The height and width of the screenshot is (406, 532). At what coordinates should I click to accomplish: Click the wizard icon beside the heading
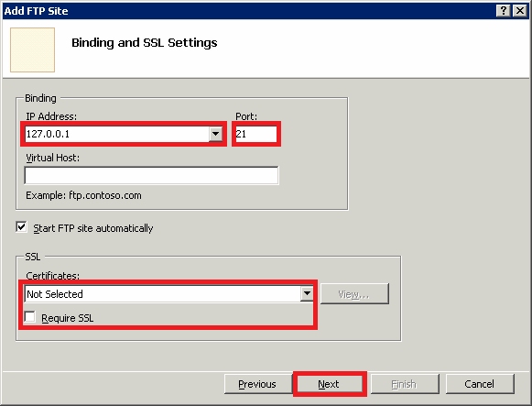click(x=33, y=49)
